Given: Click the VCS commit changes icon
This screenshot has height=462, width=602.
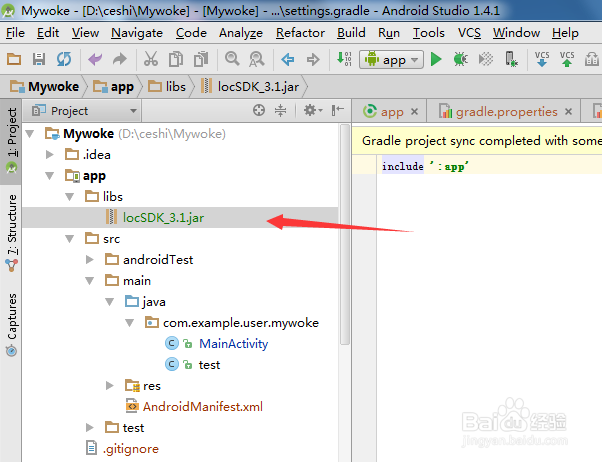Looking at the screenshot, I should tap(567, 60).
